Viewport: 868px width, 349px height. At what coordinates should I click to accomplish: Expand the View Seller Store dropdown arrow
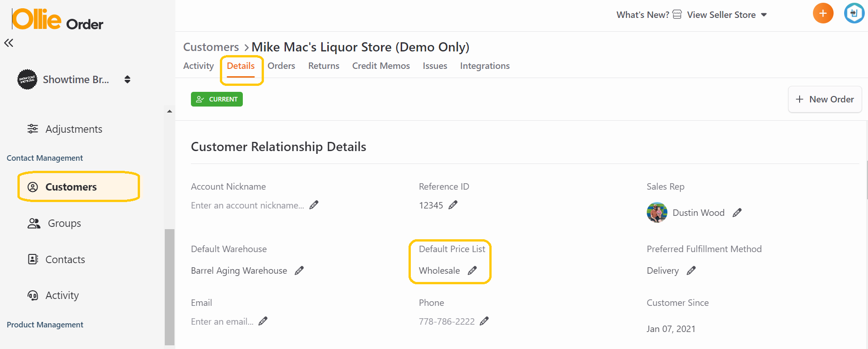point(764,15)
